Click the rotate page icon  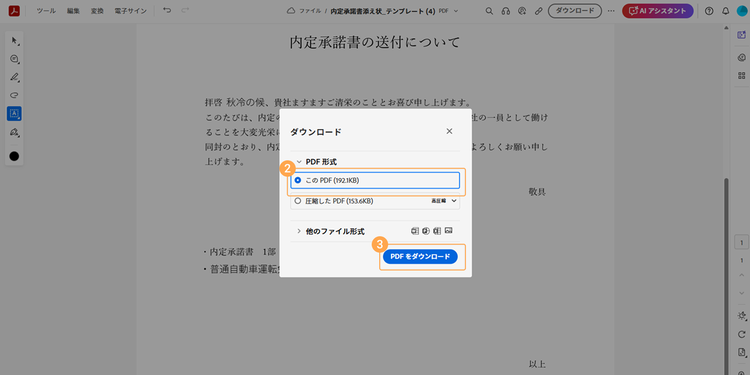point(742,334)
